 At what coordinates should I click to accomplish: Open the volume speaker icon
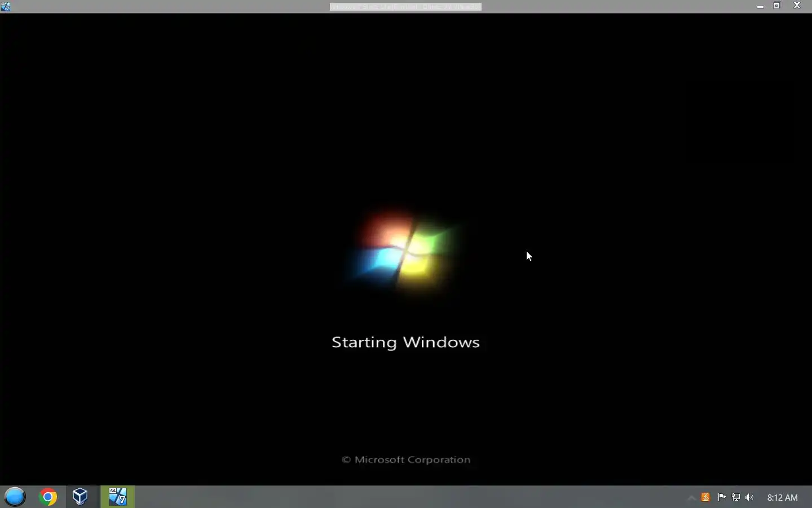click(750, 497)
